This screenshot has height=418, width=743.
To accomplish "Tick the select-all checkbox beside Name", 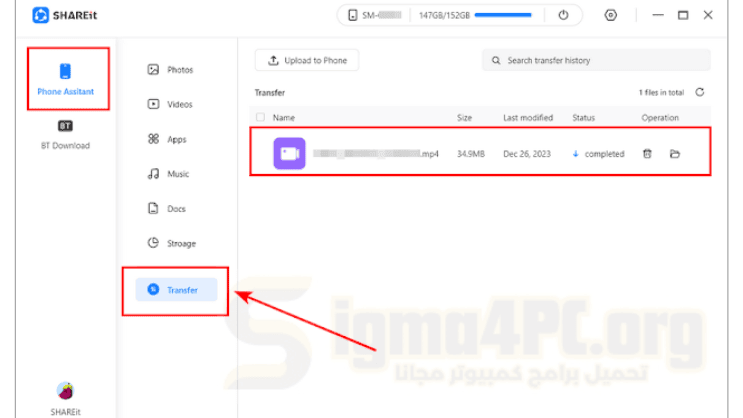I will pos(260,117).
